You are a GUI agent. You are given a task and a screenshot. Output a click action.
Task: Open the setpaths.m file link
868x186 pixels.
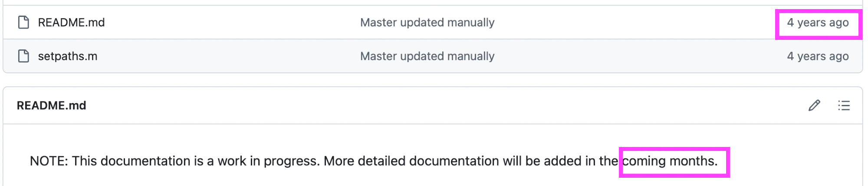click(x=67, y=56)
